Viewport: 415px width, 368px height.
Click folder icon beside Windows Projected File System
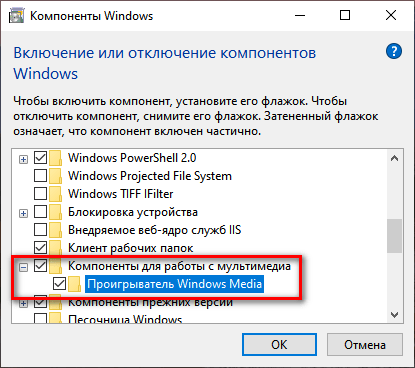click(x=55, y=176)
